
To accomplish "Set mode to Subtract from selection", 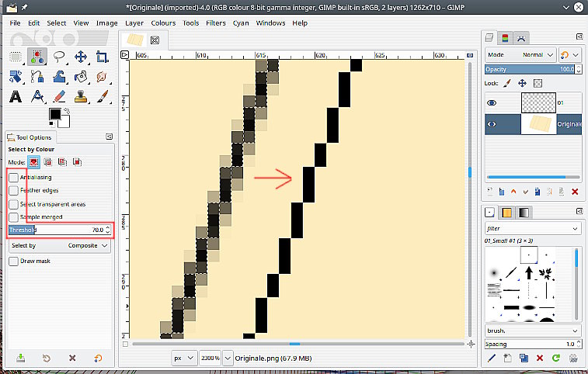I will [x=63, y=162].
